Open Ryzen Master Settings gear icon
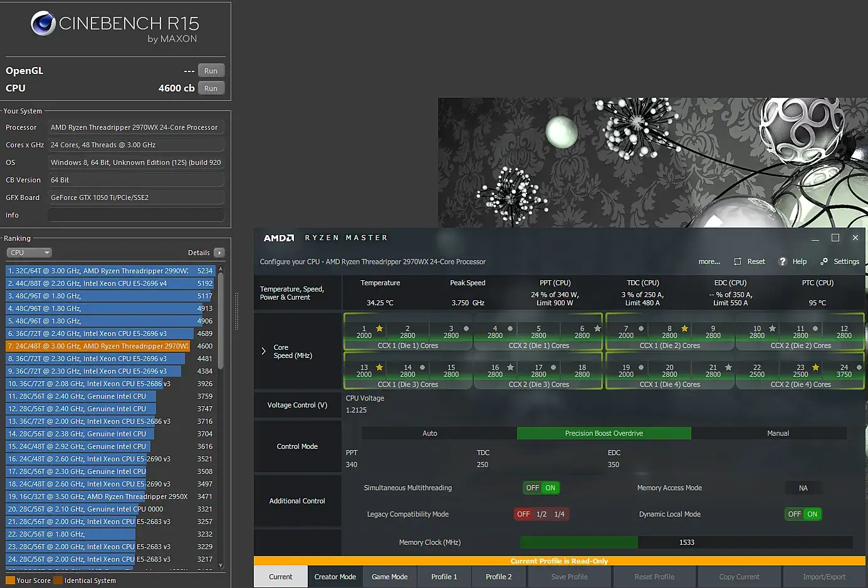 tap(824, 261)
